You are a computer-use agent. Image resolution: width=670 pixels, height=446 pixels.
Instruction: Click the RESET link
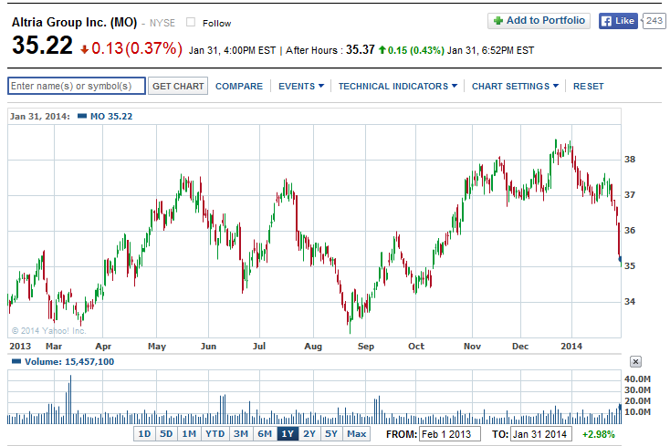(588, 86)
